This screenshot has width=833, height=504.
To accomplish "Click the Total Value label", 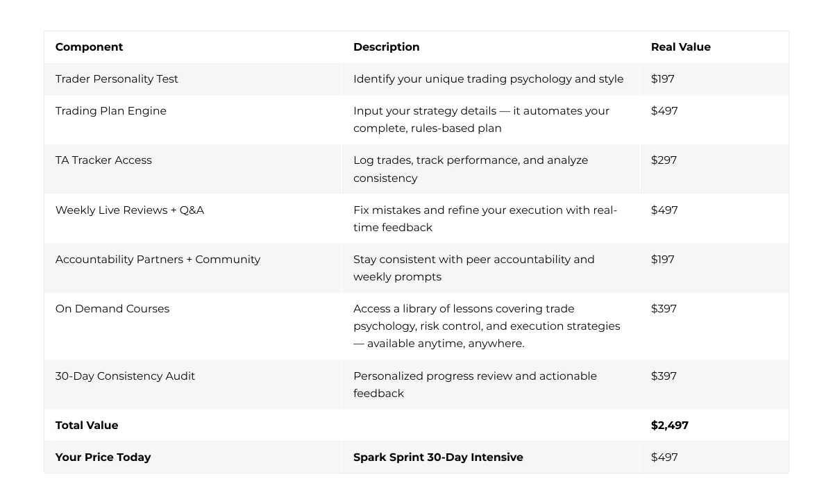I will point(87,426).
